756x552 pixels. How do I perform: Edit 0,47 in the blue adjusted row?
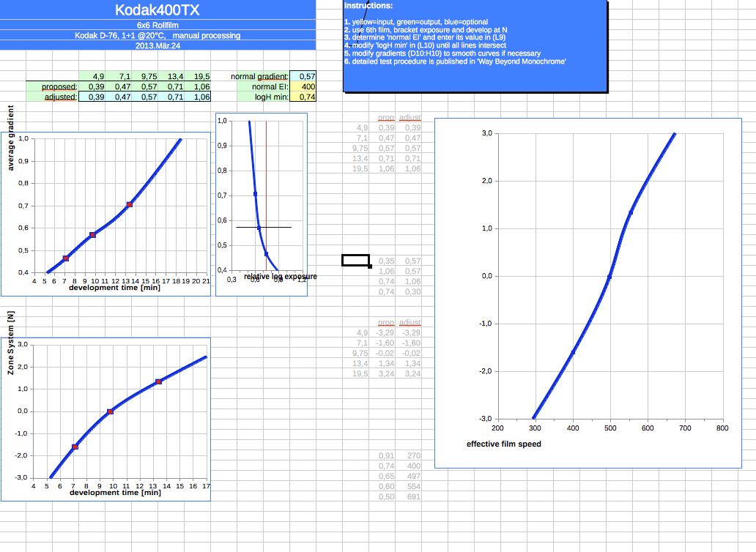pyautogui.click(x=119, y=97)
